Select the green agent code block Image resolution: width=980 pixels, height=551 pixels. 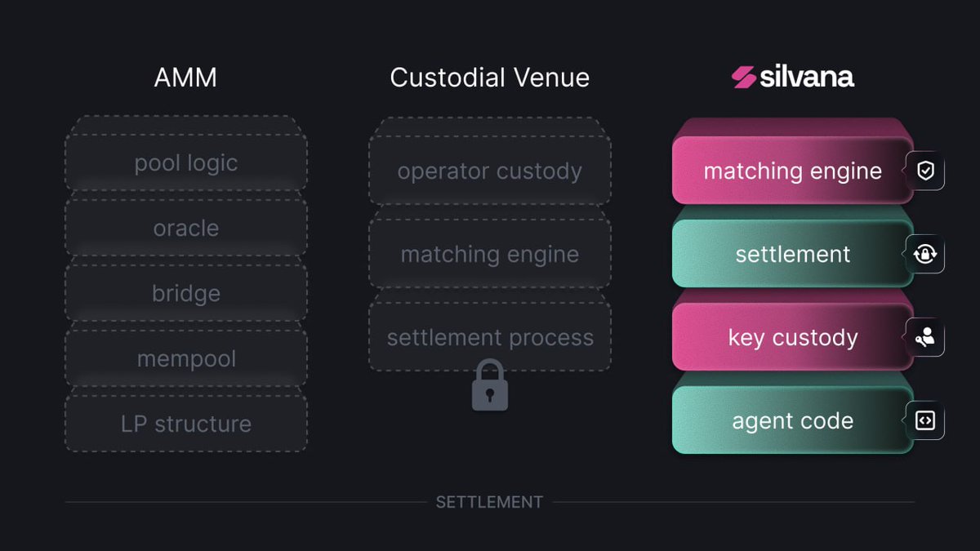pyautogui.click(x=792, y=420)
